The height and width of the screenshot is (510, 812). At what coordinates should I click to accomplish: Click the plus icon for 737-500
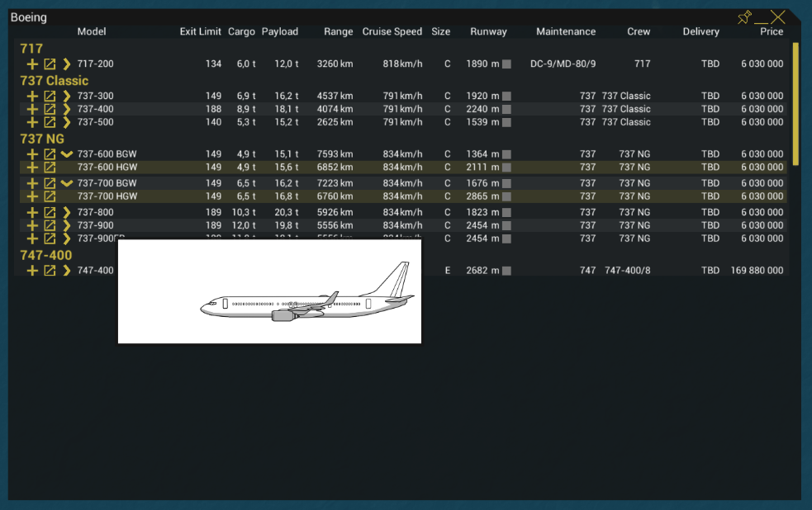[32, 123]
